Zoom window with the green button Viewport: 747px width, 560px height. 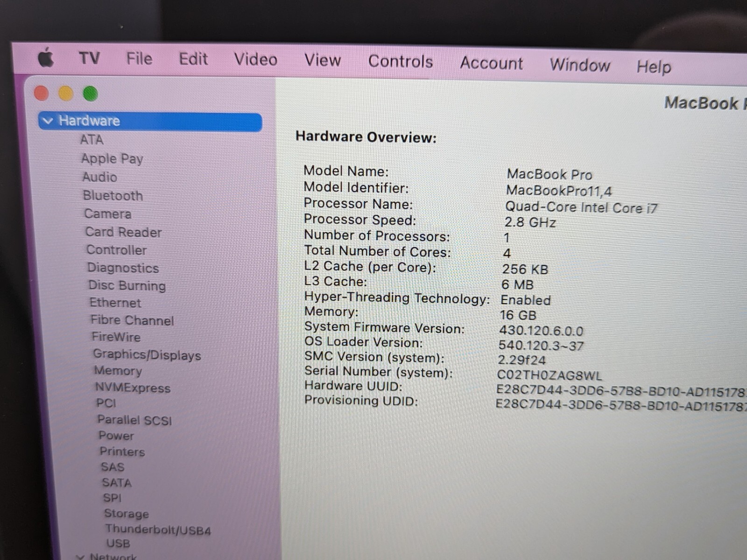[91, 94]
